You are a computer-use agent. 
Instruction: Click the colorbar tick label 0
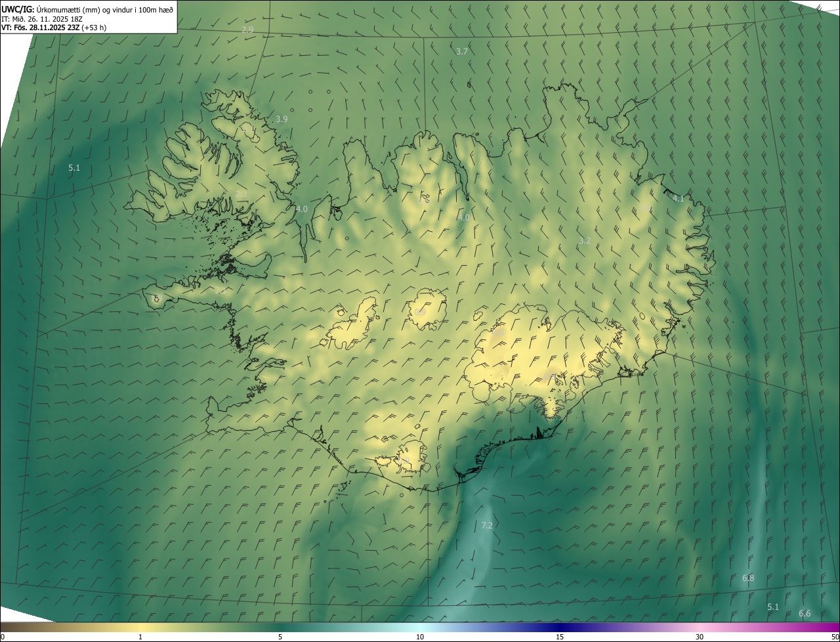[3, 637]
